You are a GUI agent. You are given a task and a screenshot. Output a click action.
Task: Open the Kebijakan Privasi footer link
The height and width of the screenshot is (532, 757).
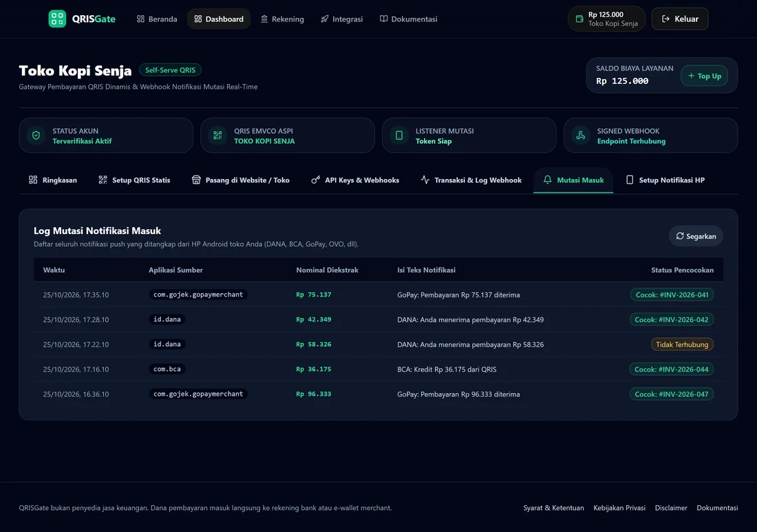click(619, 508)
